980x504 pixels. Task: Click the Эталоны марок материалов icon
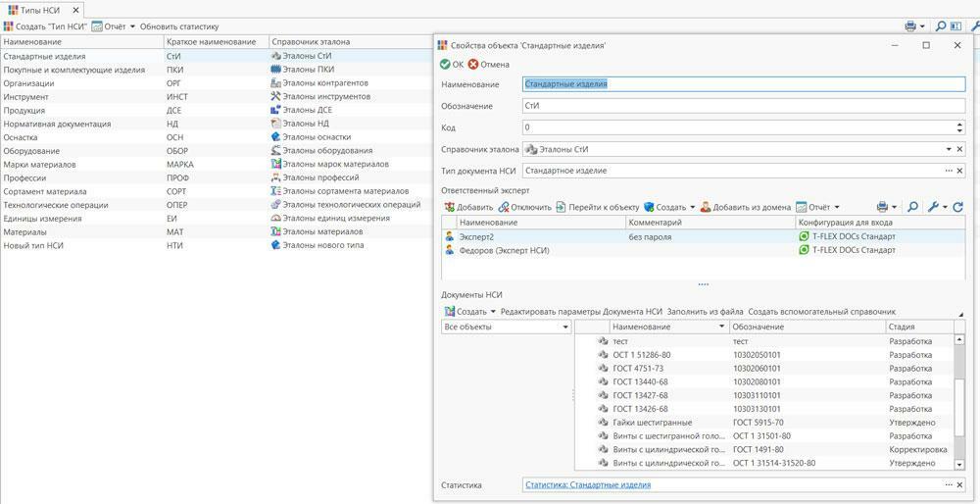coord(276,164)
